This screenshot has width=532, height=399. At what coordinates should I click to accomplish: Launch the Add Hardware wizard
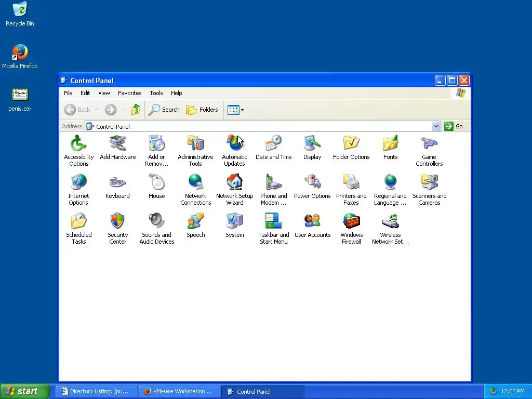(118, 148)
